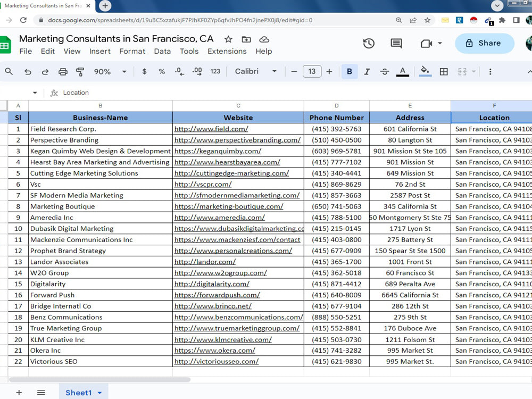
Task: Toggle bold formatting button
Action: [x=350, y=72]
